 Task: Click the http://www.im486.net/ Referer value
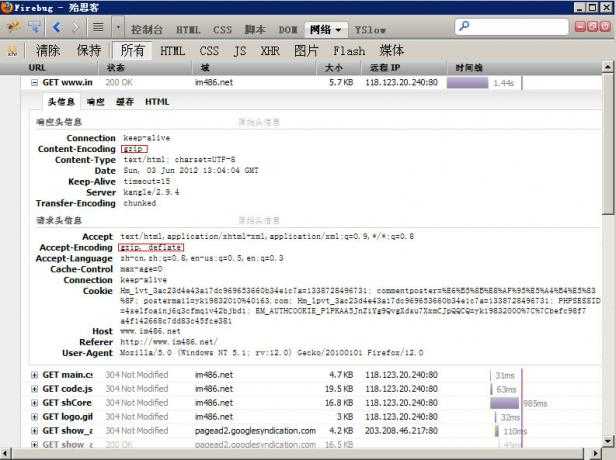pos(169,342)
